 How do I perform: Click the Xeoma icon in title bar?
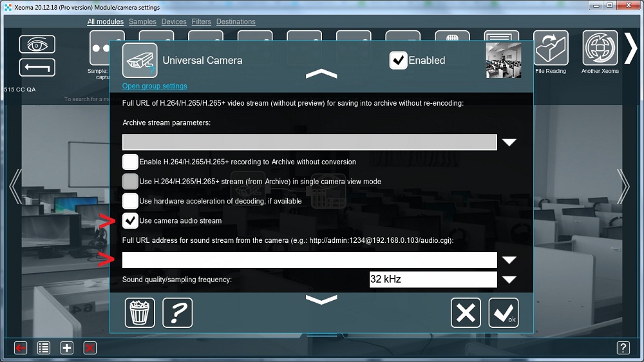pos(8,7)
